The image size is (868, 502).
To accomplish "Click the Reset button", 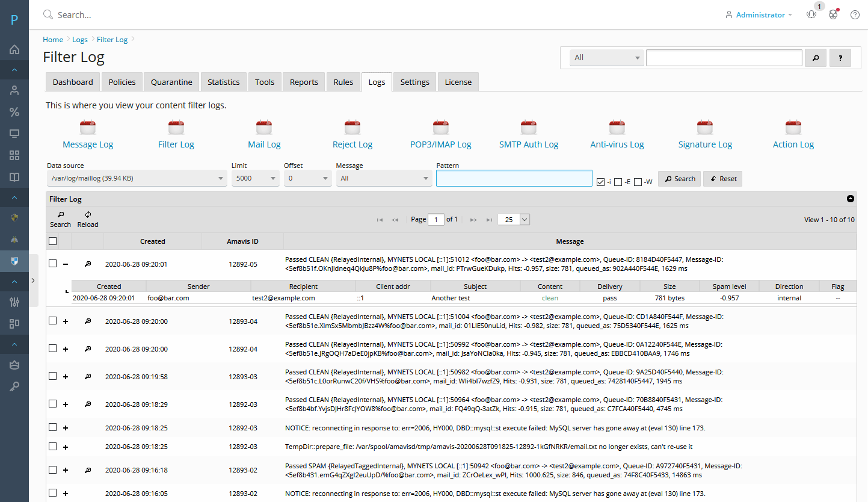I will pos(722,178).
